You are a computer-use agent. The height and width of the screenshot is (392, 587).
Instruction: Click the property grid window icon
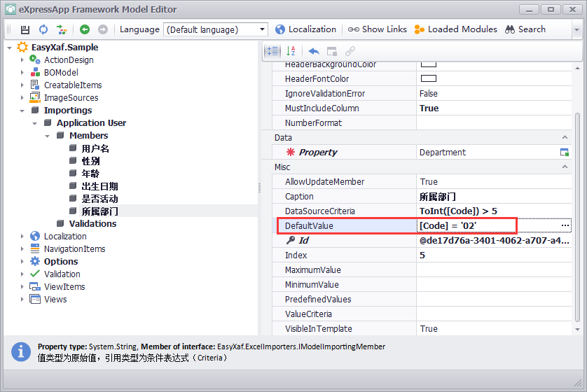(332, 51)
